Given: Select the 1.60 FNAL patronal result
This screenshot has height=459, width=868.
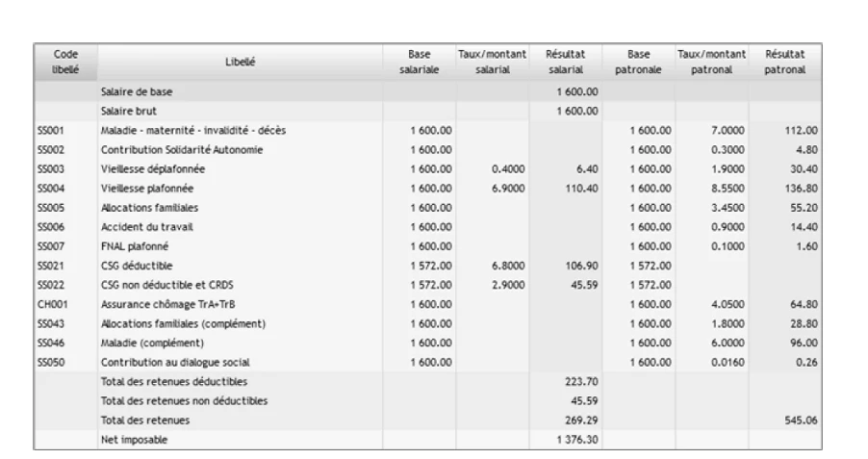Looking at the screenshot, I should pyautogui.click(x=806, y=247).
